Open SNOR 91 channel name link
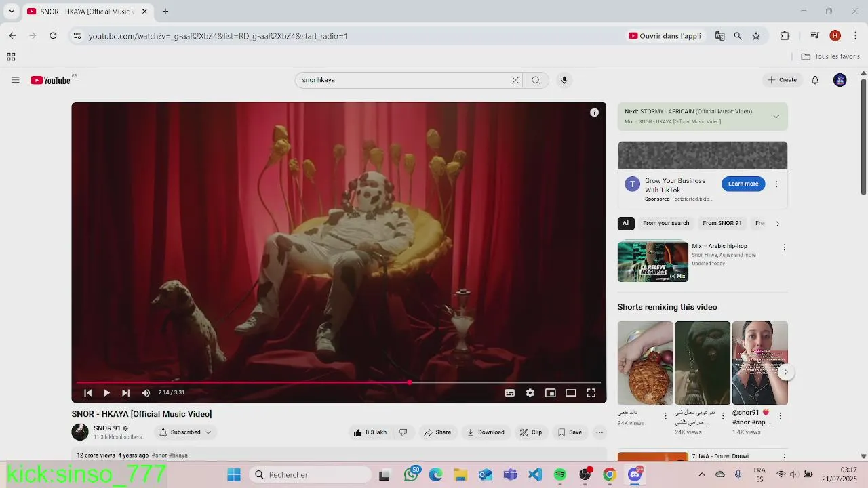The height and width of the screenshot is (488, 868). (x=107, y=428)
